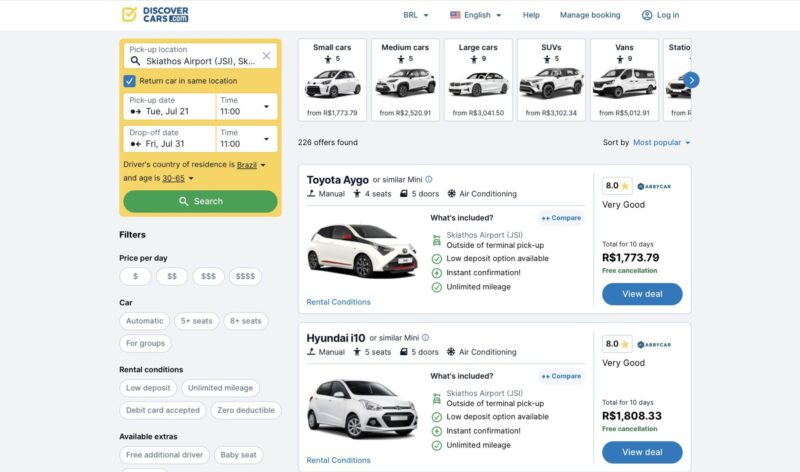
Task: Click the Toyota Aygo car image
Action: 362,251
